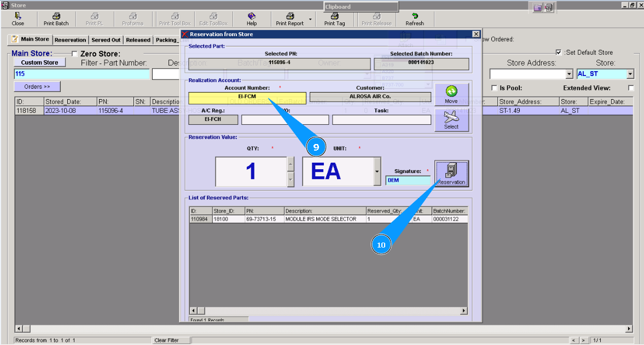Uncheck Set Default Store checkbox
644x345 pixels.
(x=558, y=53)
